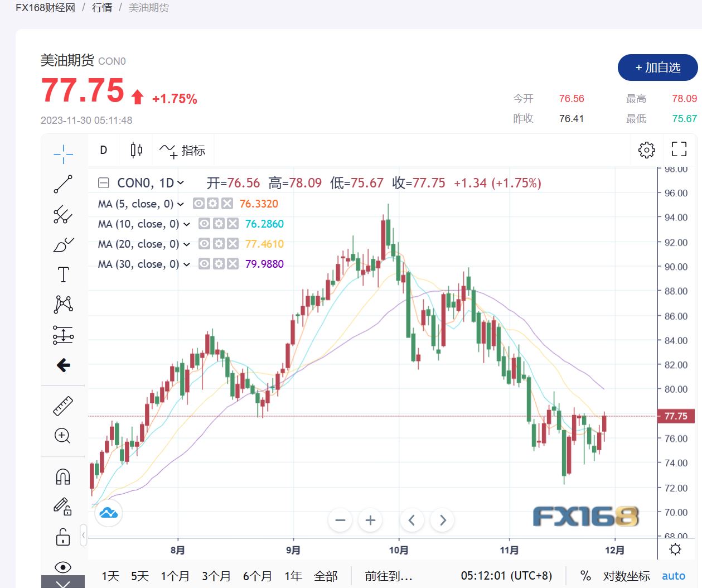This screenshot has height=588, width=702.
Task: Expand the bottom of the left toolbar
Action: pyautogui.click(x=63, y=582)
